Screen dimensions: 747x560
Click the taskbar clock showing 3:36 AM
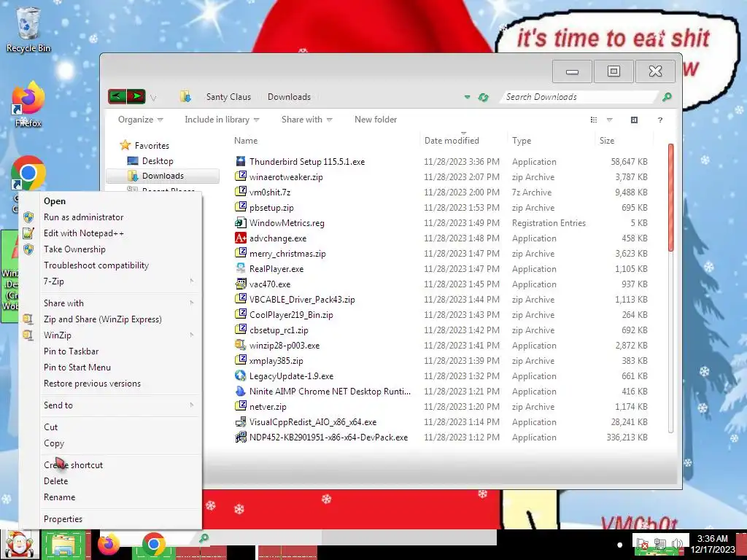point(712,539)
